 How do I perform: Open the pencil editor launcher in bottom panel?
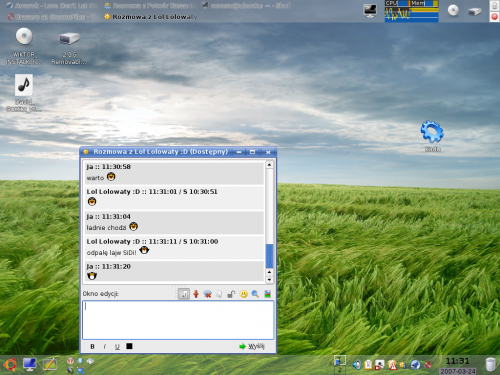pos(49,364)
